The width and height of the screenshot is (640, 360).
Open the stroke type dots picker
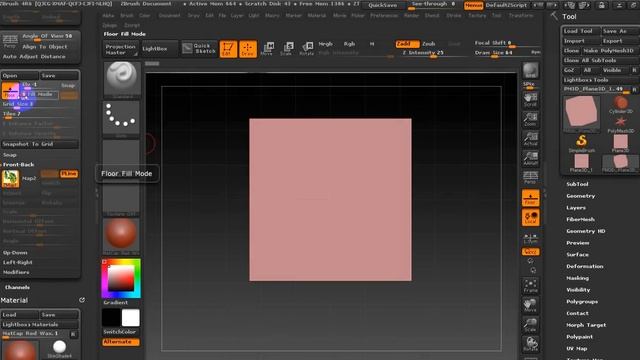[121, 118]
